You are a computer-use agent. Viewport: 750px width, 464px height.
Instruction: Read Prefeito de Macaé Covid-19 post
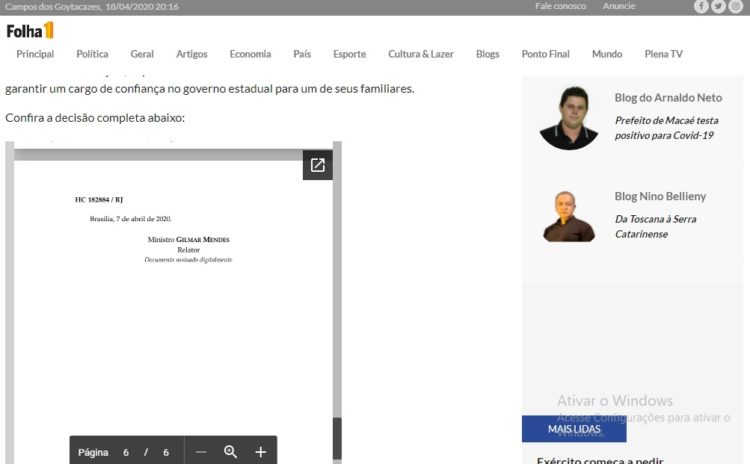(x=666, y=128)
